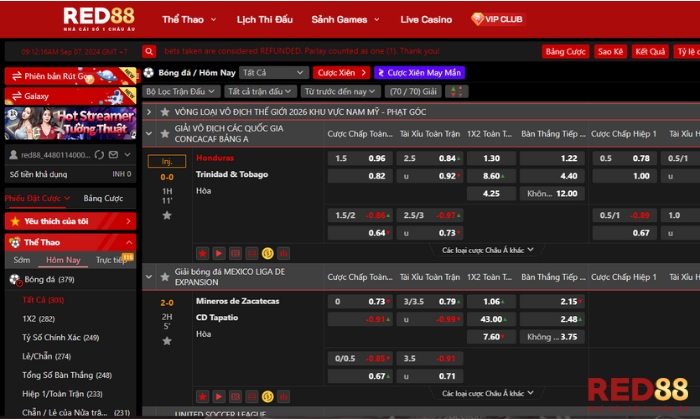
Task: Click the Cược Xiên May Mắn button
Action: click(x=420, y=73)
